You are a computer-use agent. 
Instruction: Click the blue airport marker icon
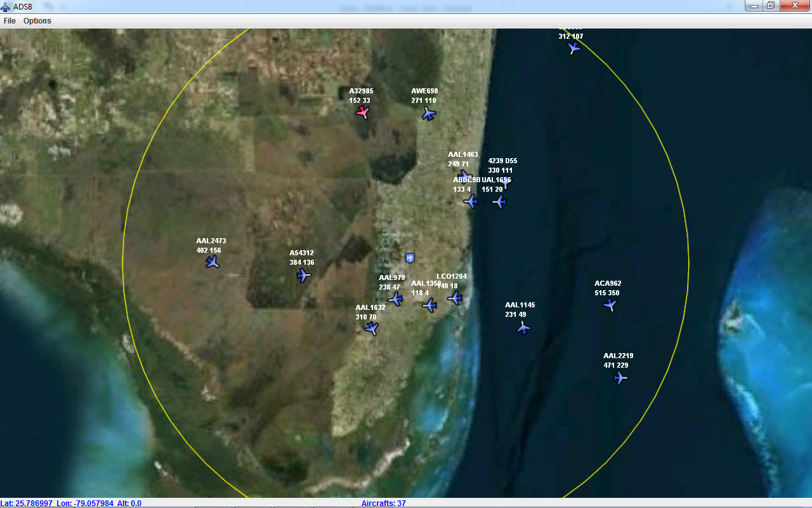coord(410,258)
